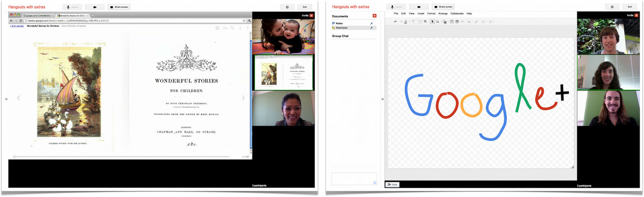
Task: Click the text box tool icon
Action: point(452,22)
